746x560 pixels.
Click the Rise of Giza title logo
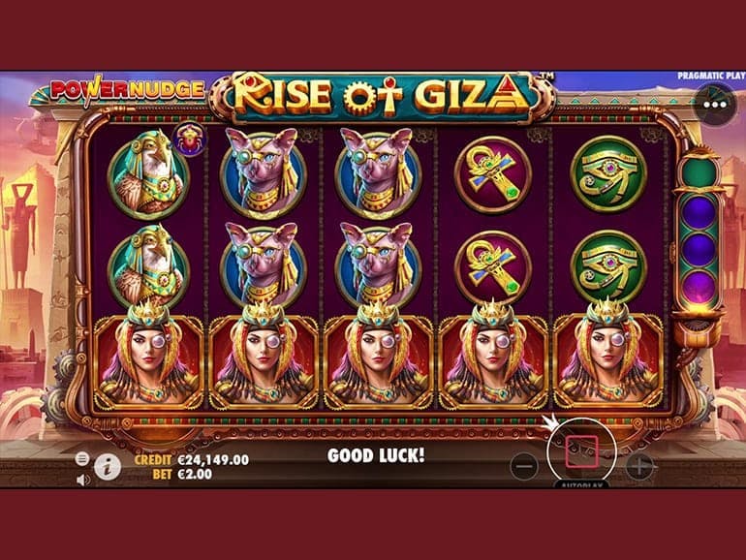tap(382, 96)
